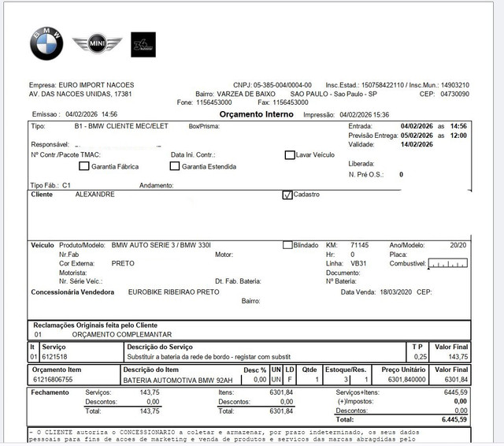Viewport: 504px width, 446px height.
Task: Click the Combustível fuel gauge
Action: tap(448, 263)
